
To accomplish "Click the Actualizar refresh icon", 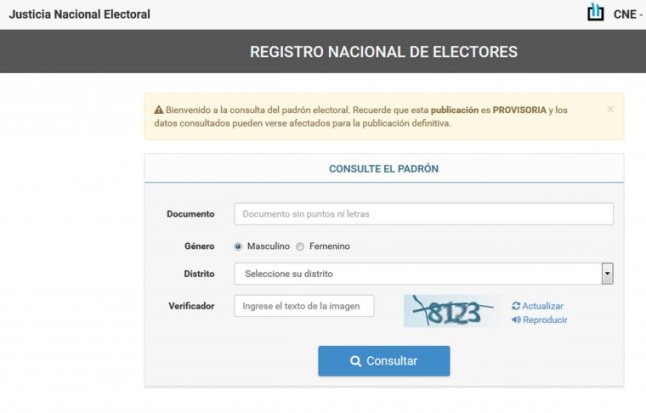I will pyautogui.click(x=516, y=306).
